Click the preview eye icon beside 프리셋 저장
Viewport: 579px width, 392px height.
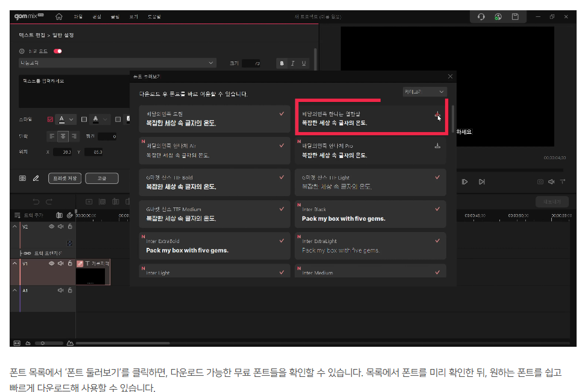coord(22,179)
